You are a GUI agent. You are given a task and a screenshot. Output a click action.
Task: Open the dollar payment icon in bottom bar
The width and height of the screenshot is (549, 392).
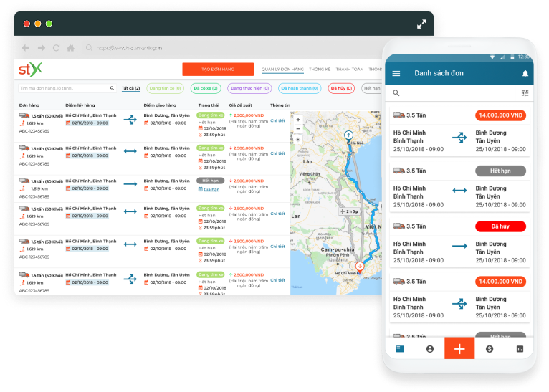490,349
